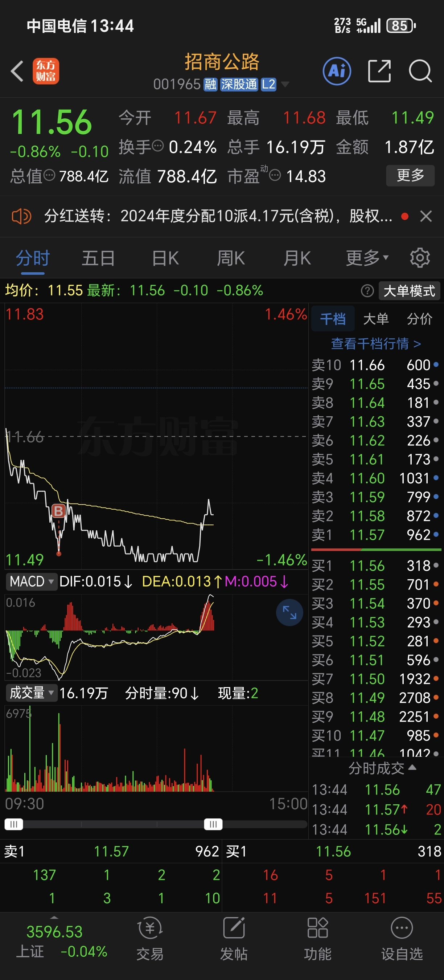Tap the fullscreen expand chart icon
444x980 pixels.
[289, 613]
